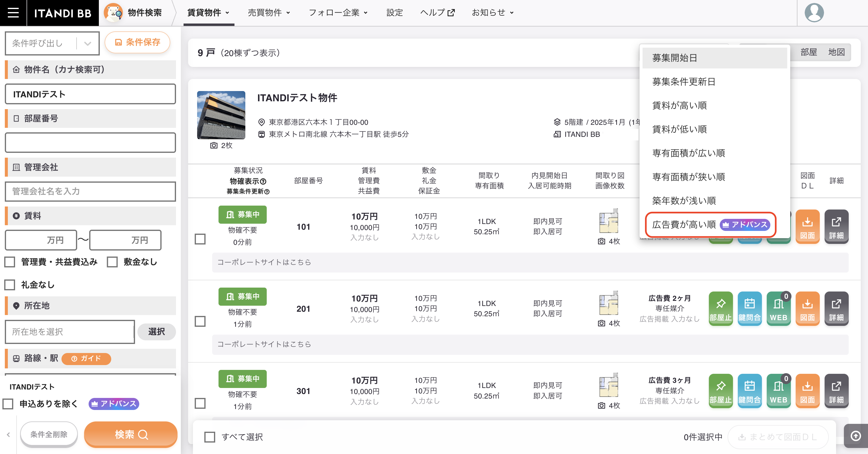Sort by 賃料が高い順
Screen dimensions: 868x454
tap(714, 106)
